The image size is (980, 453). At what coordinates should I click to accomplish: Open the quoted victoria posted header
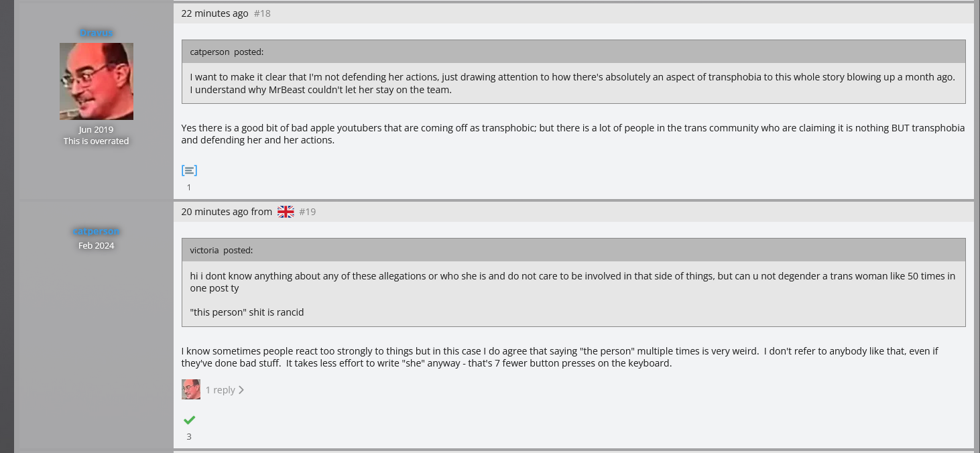(221, 250)
